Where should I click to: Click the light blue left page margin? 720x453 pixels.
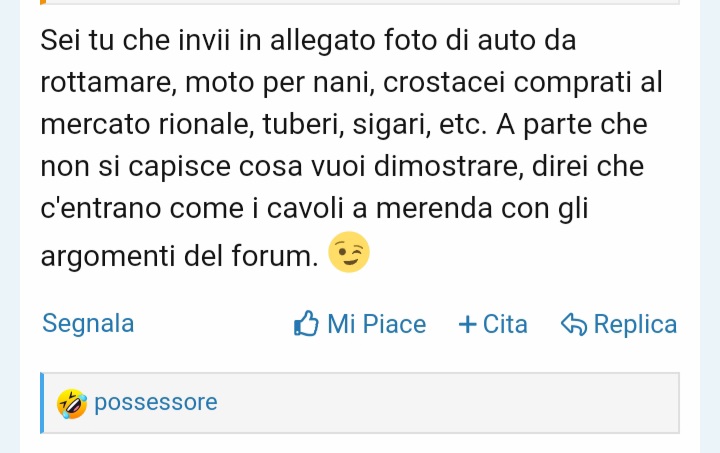point(10,226)
